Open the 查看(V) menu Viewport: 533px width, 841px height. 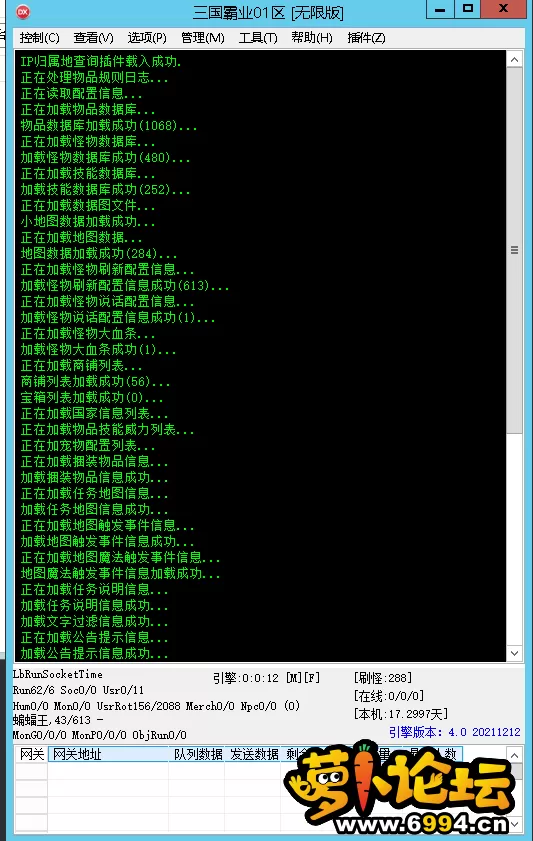93,38
